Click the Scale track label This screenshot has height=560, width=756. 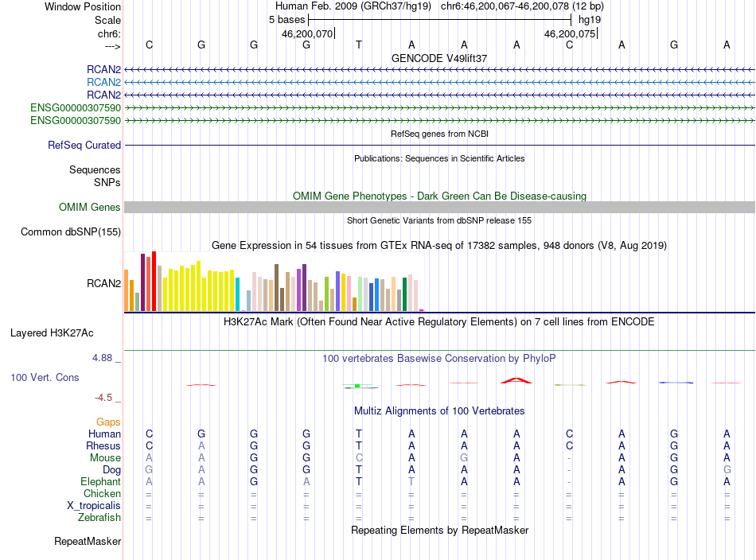[x=107, y=20]
